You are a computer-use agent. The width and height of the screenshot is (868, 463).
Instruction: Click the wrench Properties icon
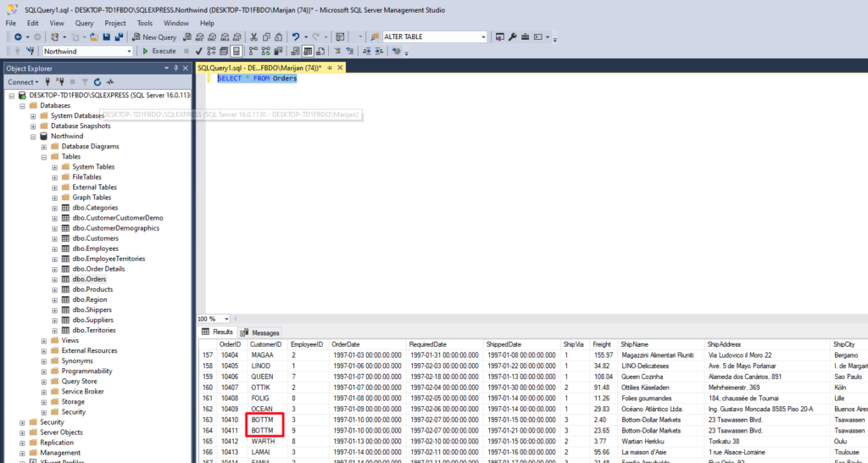513,37
